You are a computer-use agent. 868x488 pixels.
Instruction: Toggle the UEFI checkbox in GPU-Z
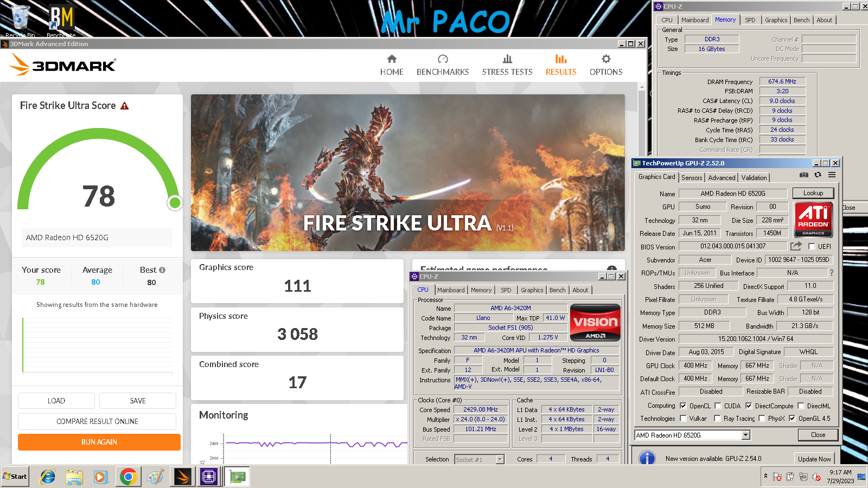[x=812, y=247]
